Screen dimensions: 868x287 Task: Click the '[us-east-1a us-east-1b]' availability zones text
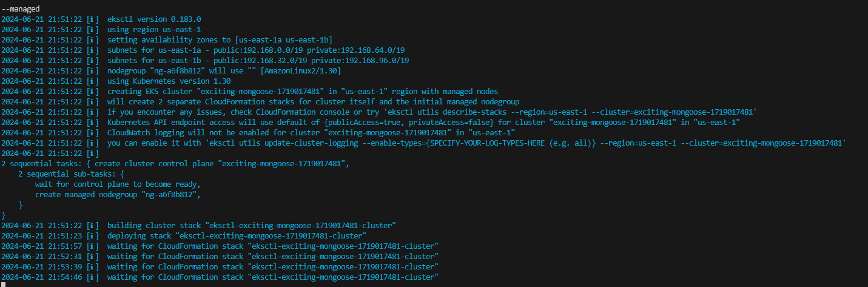(280, 39)
